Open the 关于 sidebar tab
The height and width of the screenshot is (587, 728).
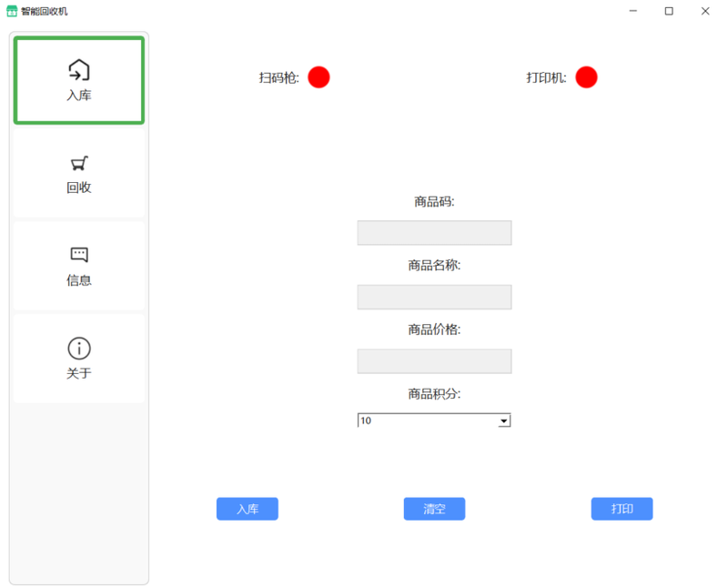(79, 359)
